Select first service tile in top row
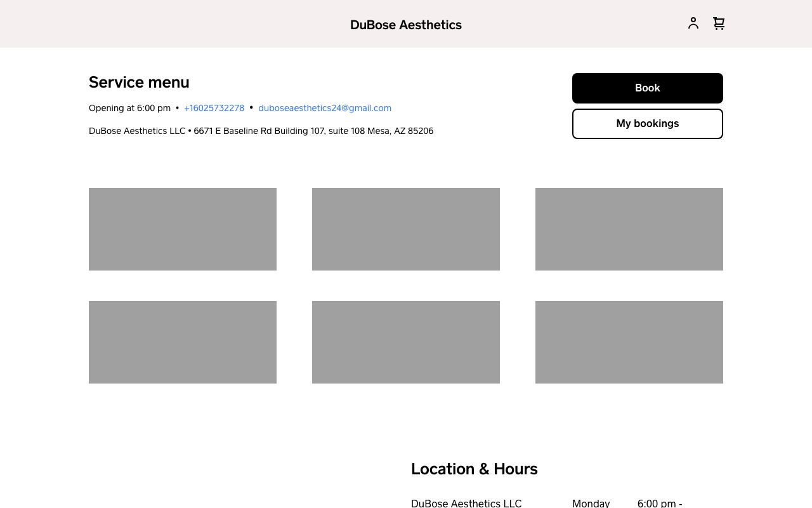 (x=183, y=229)
